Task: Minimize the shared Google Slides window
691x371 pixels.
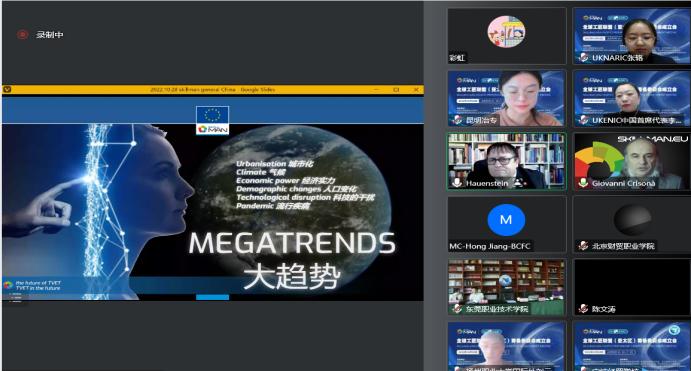Action: click(x=376, y=89)
